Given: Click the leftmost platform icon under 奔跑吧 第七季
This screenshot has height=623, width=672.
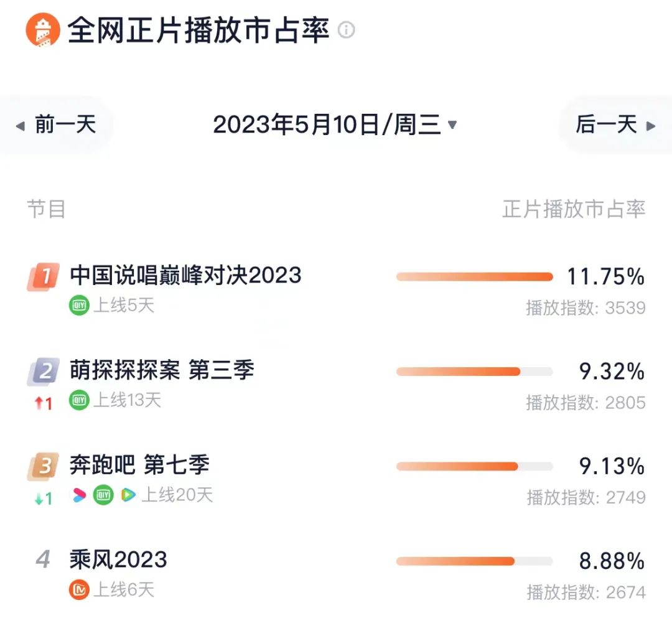Looking at the screenshot, I should coord(78,495).
